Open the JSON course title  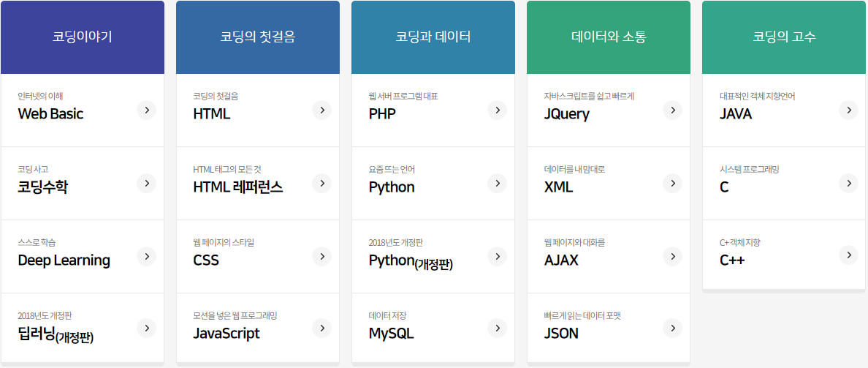[561, 334]
